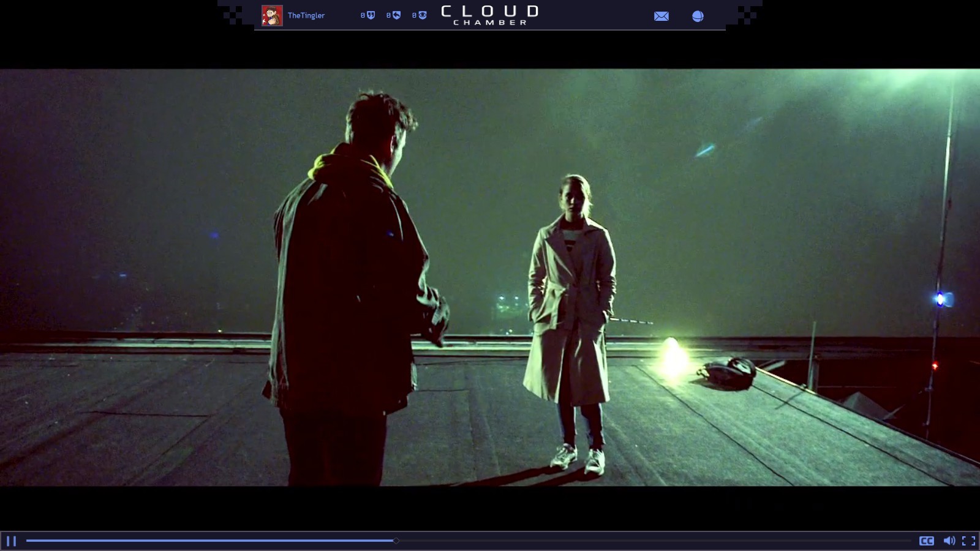Click the TheTingler username

306,15
